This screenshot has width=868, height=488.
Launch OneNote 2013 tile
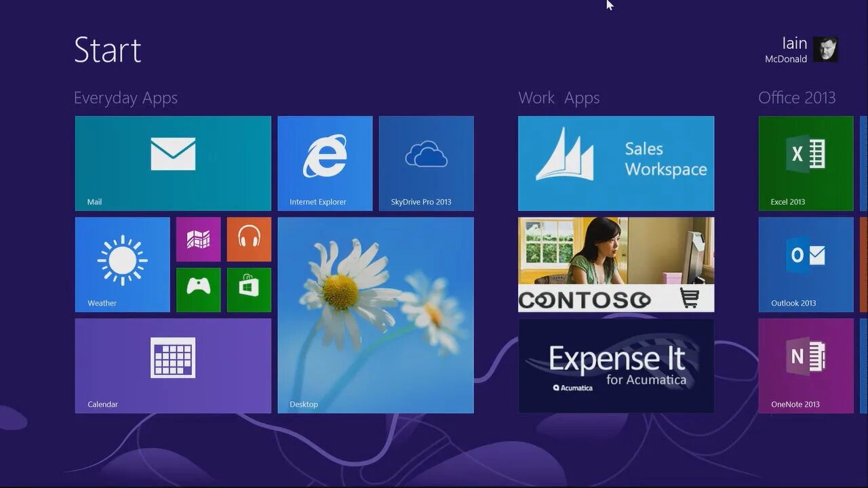(x=806, y=366)
